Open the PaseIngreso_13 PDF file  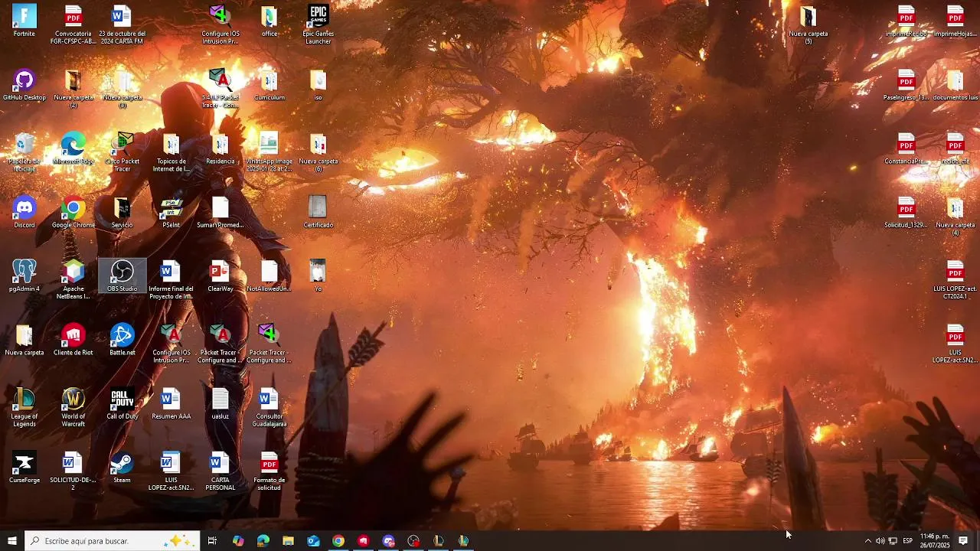click(906, 85)
